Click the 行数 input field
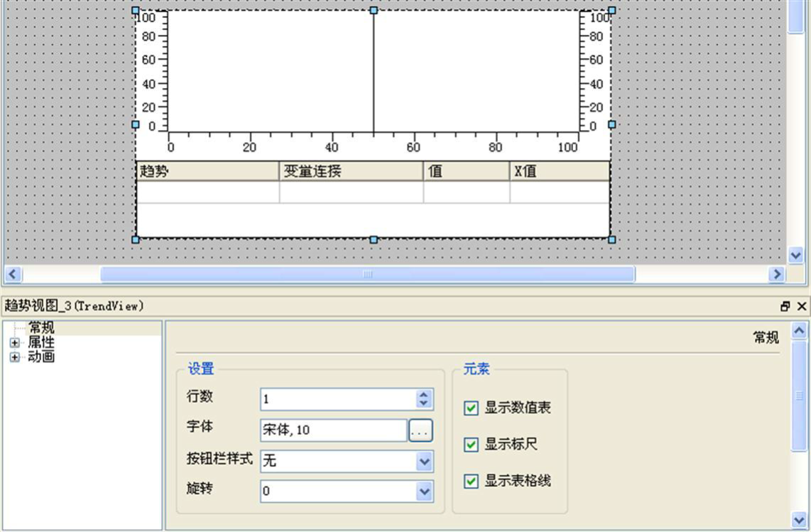The height and width of the screenshot is (532, 811). (x=338, y=399)
